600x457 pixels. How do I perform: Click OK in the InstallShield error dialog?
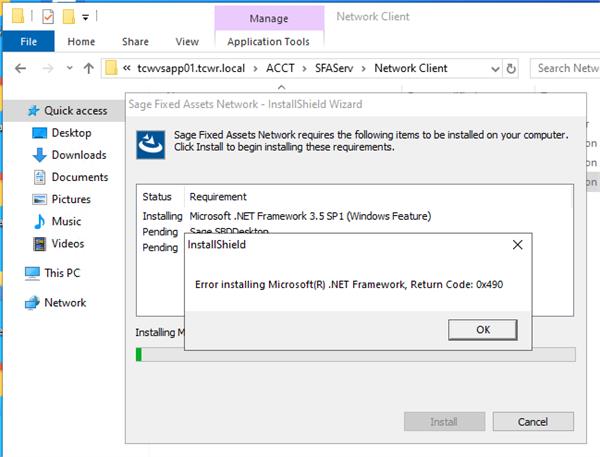(483, 330)
